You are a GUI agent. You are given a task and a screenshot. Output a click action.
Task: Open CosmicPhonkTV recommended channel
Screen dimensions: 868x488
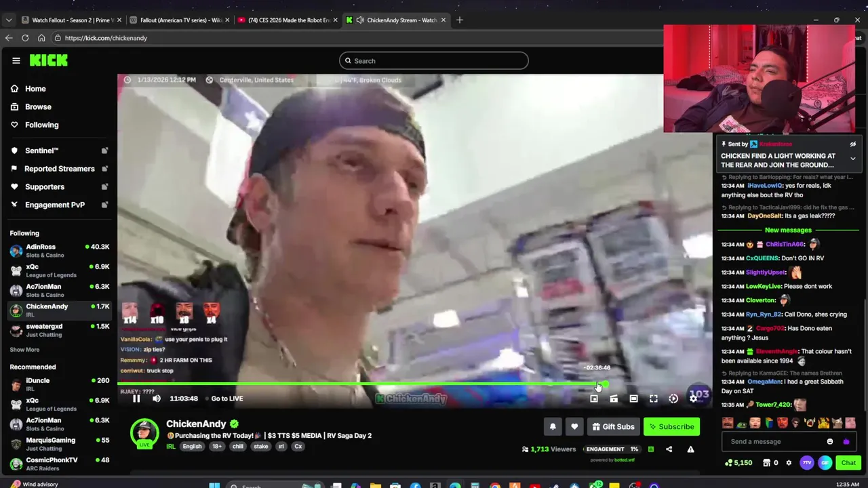click(x=59, y=464)
